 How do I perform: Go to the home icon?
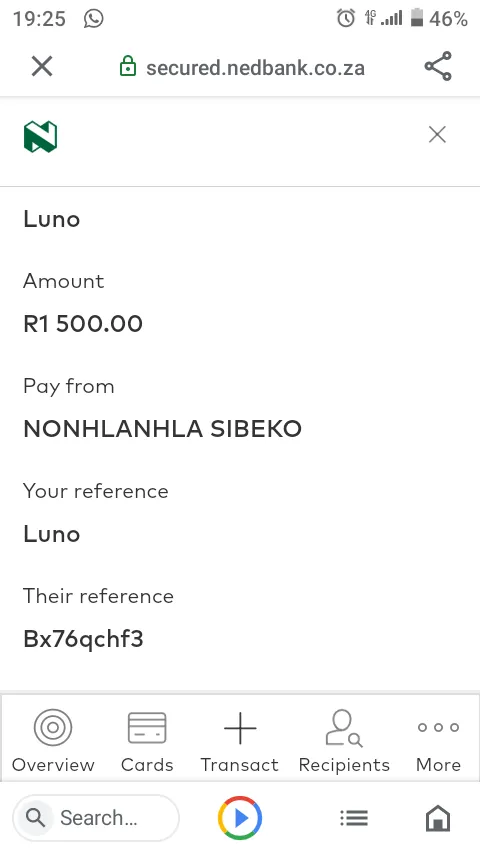438,818
